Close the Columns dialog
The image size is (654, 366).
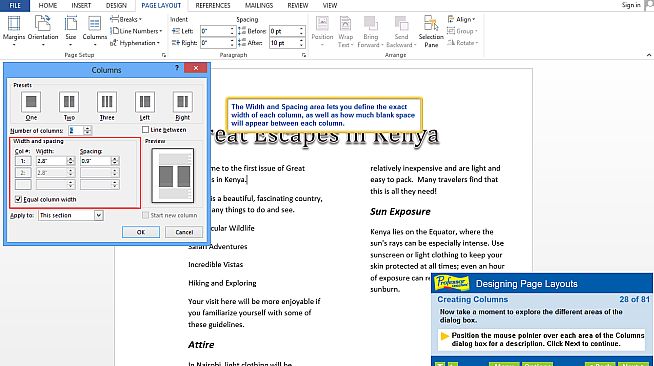[196, 68]
